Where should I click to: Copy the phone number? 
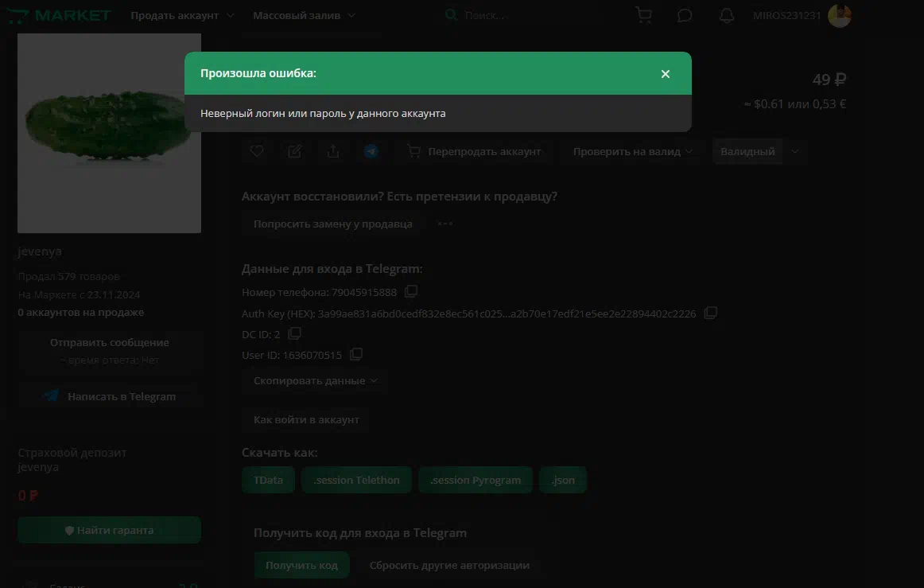tap(411, 291)
